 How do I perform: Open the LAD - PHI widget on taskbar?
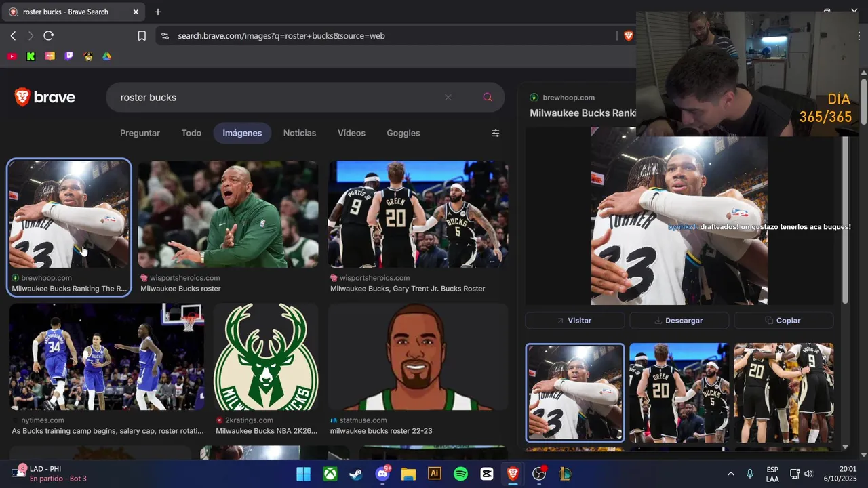50,474
